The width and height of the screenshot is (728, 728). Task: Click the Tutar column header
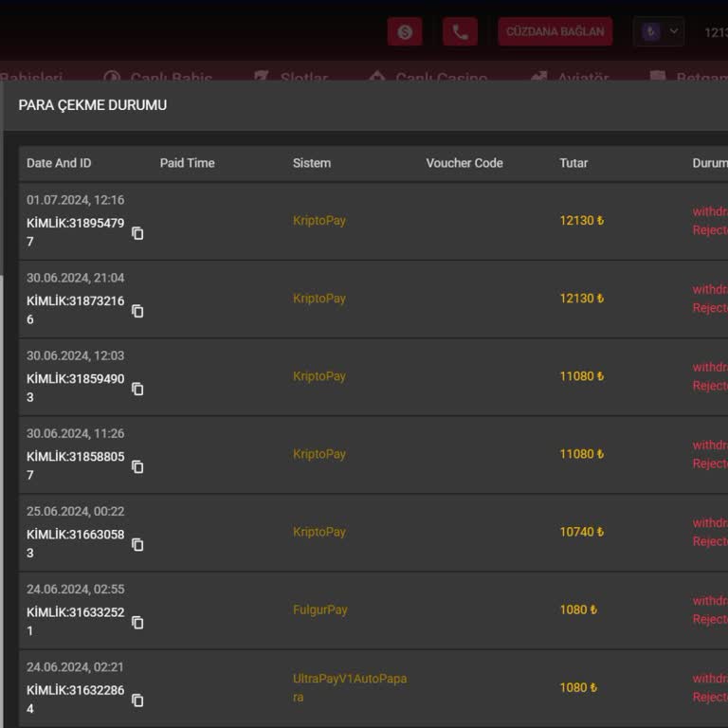(573, 163)
